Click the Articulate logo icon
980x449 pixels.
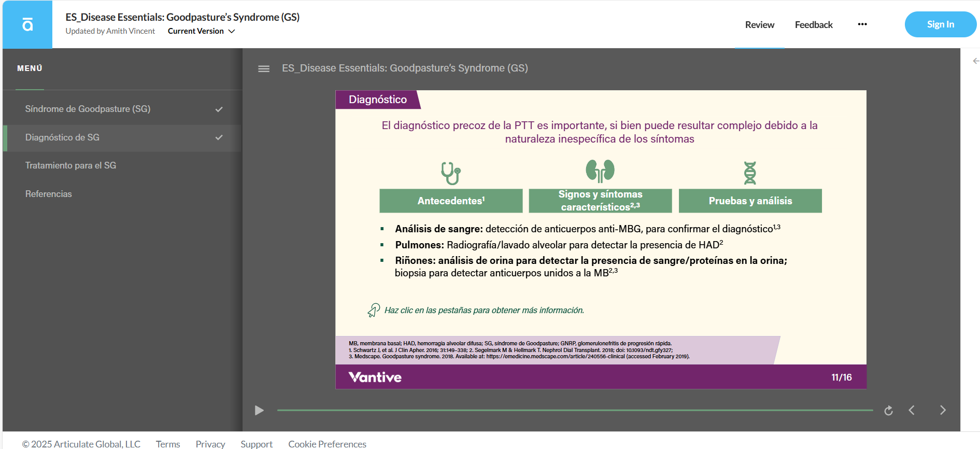[x=27, y=24]
